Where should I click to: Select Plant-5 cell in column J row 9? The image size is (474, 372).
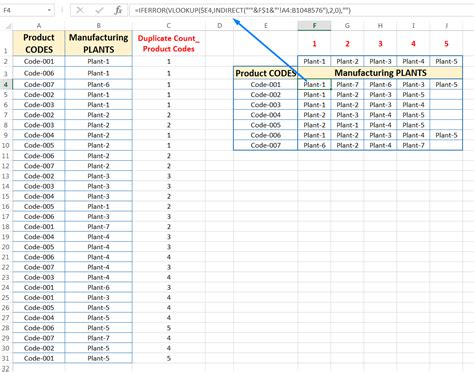point(446,135)
